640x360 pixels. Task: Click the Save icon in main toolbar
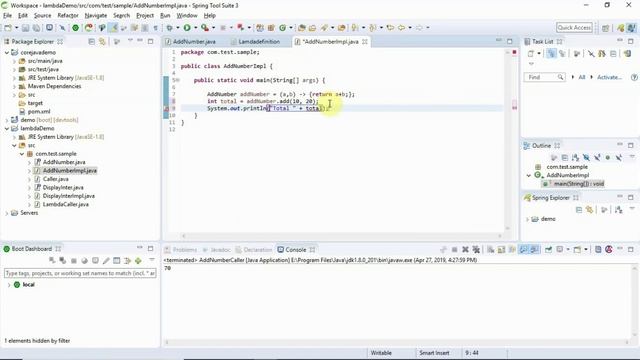point(25,28)
